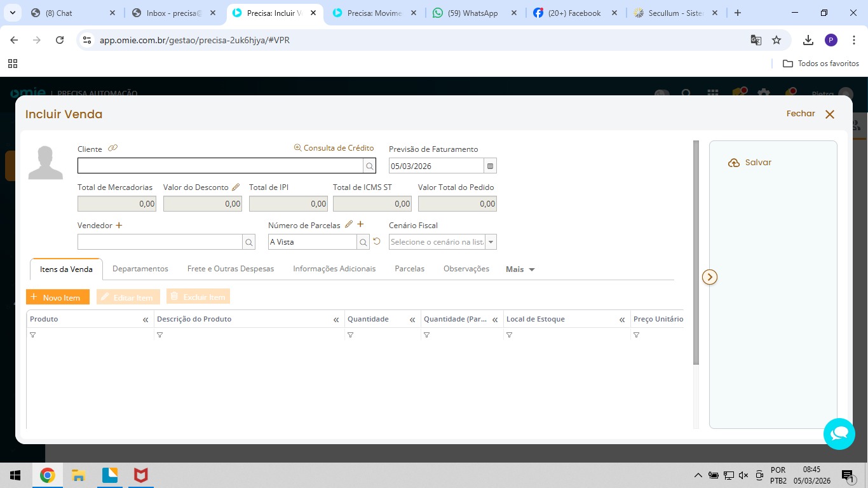Open the Previsão de Faturamento calendar picker
Image resolution: width=868 pixels, height=488 pixels.
point(490,166)
